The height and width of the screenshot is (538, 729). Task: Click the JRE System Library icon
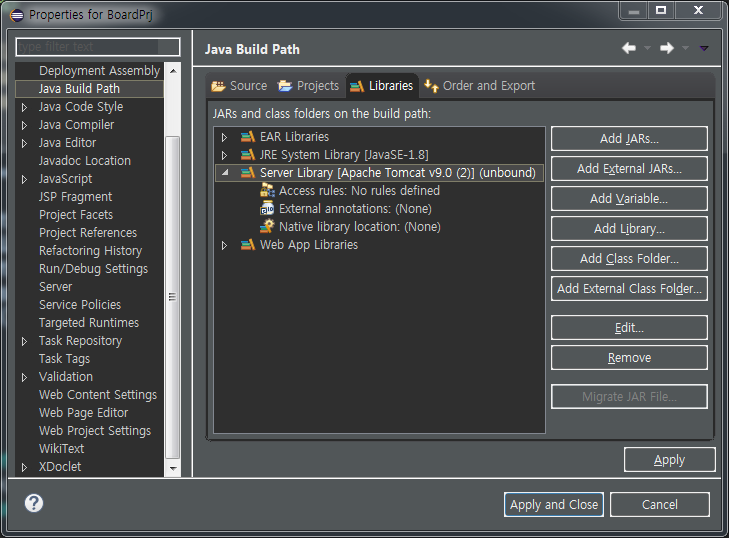(x=248, y=155)
